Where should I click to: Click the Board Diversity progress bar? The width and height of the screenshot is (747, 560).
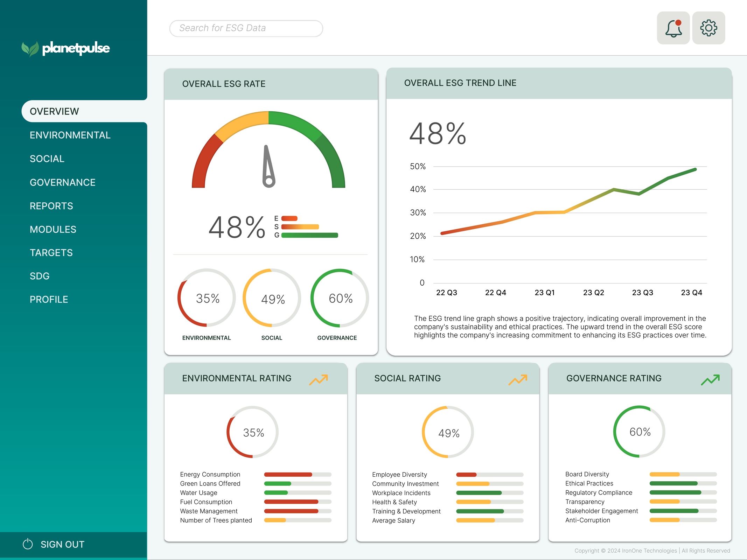683,474
